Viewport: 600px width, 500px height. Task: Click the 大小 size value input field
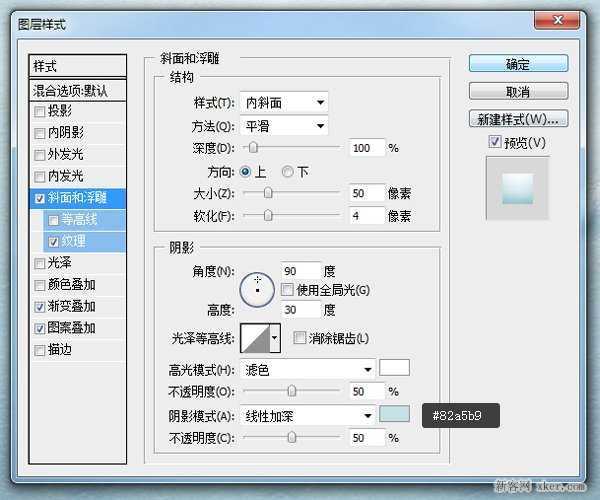tap(366, 193)
